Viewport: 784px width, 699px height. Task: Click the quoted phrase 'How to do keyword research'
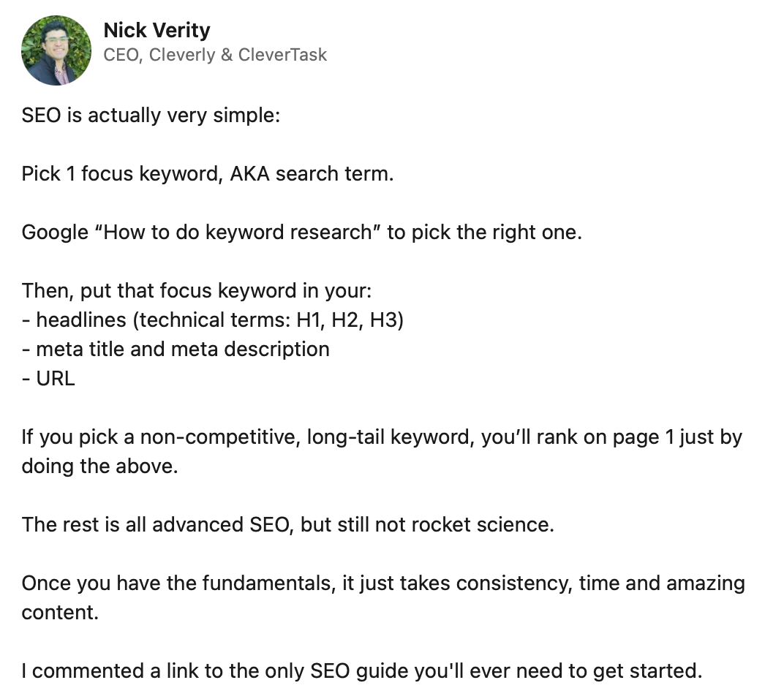click(x=238, y=232)
